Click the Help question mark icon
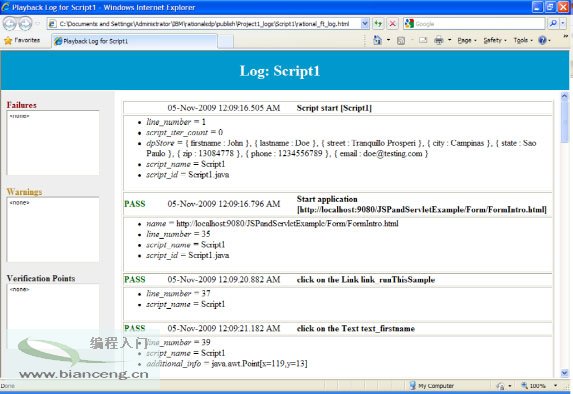 pyautogui.click(x=542, y=40)
